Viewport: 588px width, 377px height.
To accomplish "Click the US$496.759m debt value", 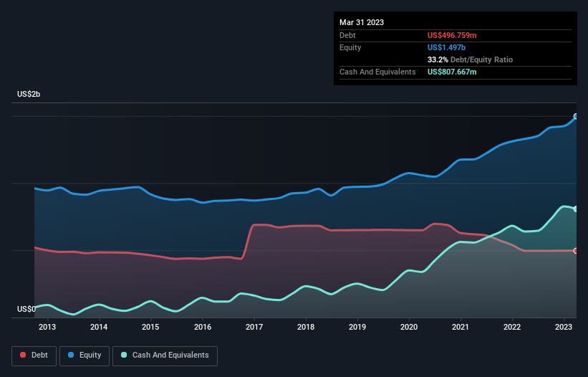I will 452,35.
